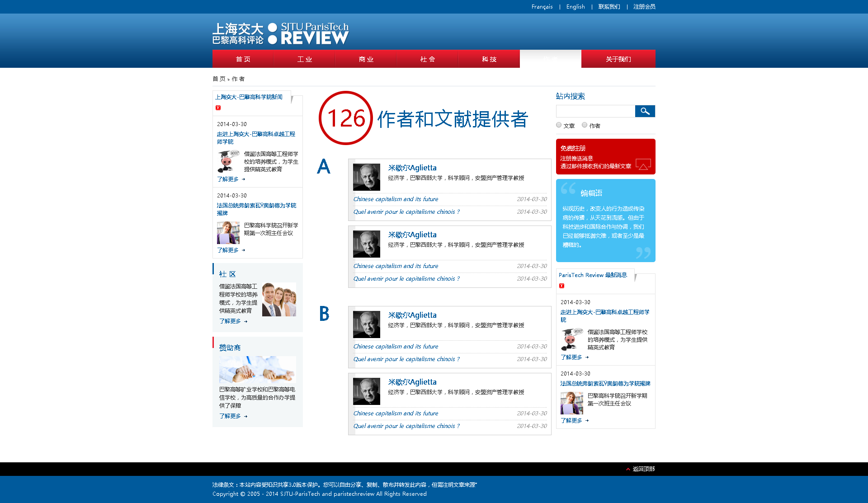Open first Chinese capitalism and its future article
The image size is (868, 503).
396,199
